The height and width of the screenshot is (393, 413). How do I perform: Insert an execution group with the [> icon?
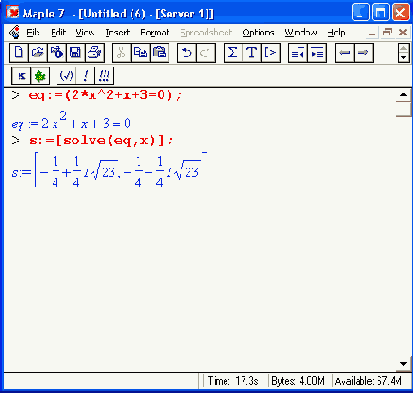click(271, 53)
